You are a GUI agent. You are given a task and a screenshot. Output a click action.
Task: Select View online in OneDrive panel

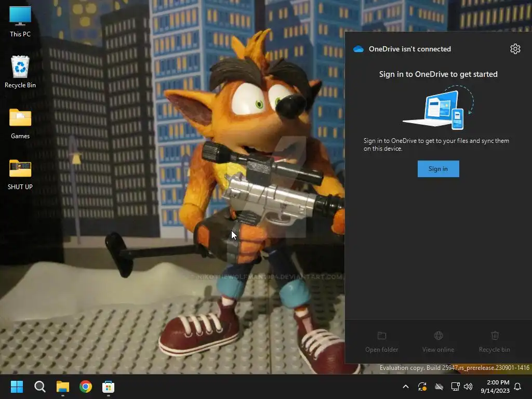point(438,342)
